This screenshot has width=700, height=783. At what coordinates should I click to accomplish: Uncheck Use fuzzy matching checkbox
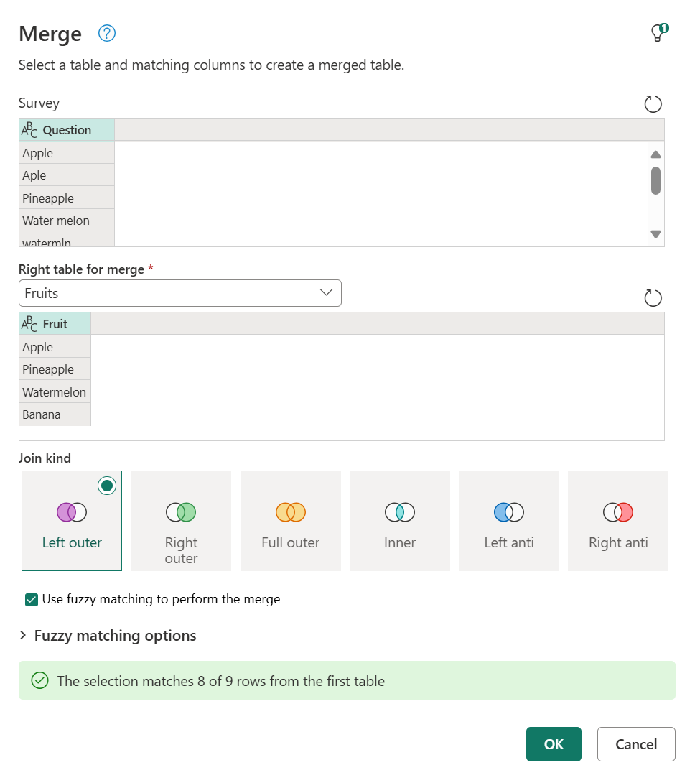[x=32, y=599]
